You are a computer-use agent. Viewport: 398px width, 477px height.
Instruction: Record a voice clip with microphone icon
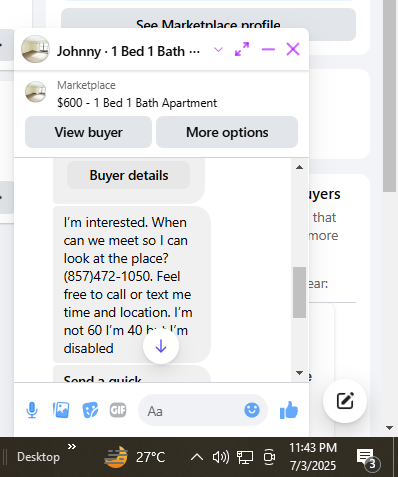(32, 410)
